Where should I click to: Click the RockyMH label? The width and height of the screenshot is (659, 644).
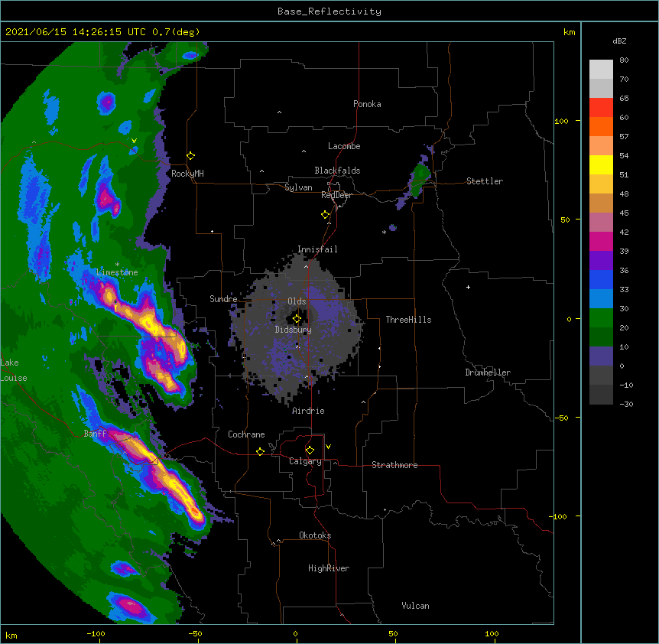pyautogui.click(x=187, y=174)
